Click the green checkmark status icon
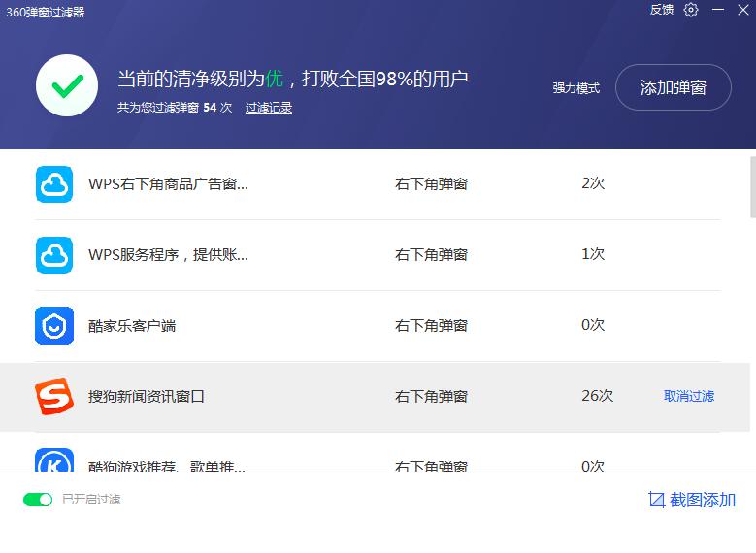Viewport: 756px width, 553px height. (67, 85)
